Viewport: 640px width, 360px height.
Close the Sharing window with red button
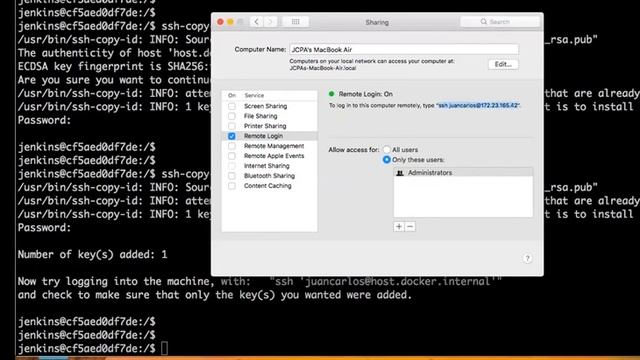(220, 22)
